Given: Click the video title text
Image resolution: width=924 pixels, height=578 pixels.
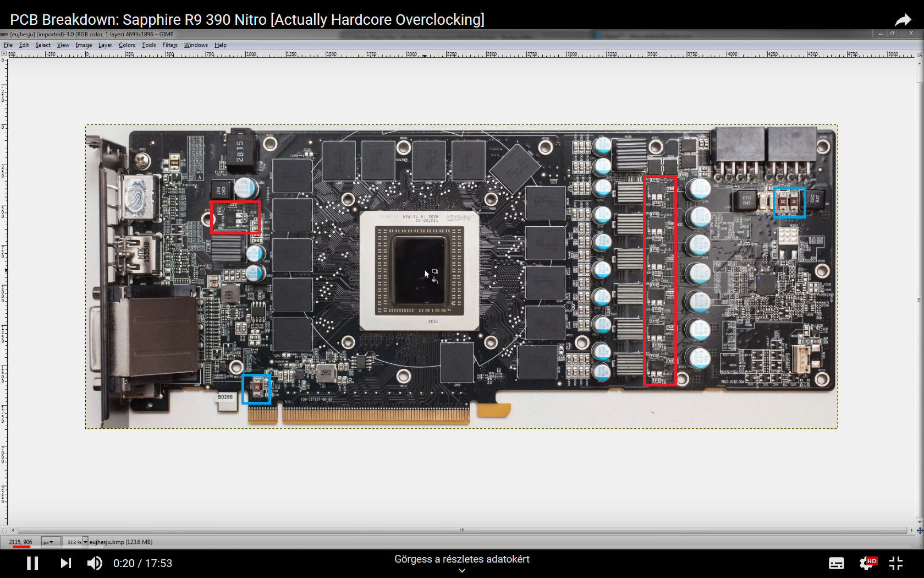Looking at the screenshot, I should tap(247, 20).
